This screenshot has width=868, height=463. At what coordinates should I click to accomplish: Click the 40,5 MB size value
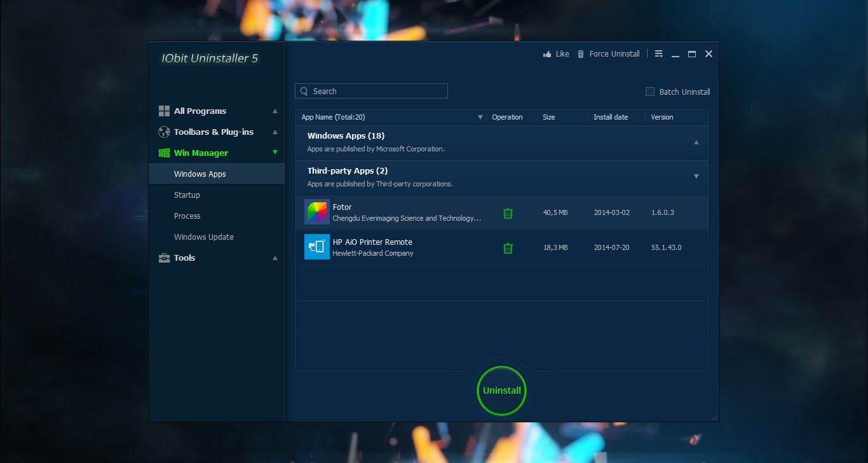click(x=555, y=212)
